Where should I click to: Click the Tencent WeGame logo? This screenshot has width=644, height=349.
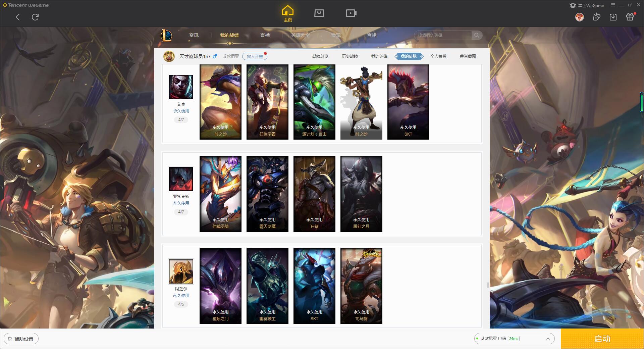26,5
